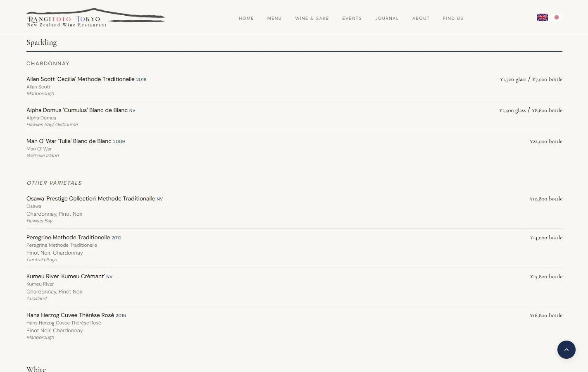Open the Journal page
Image resolution: width=588 pixels, height=372 pixels.
(387, 18)
